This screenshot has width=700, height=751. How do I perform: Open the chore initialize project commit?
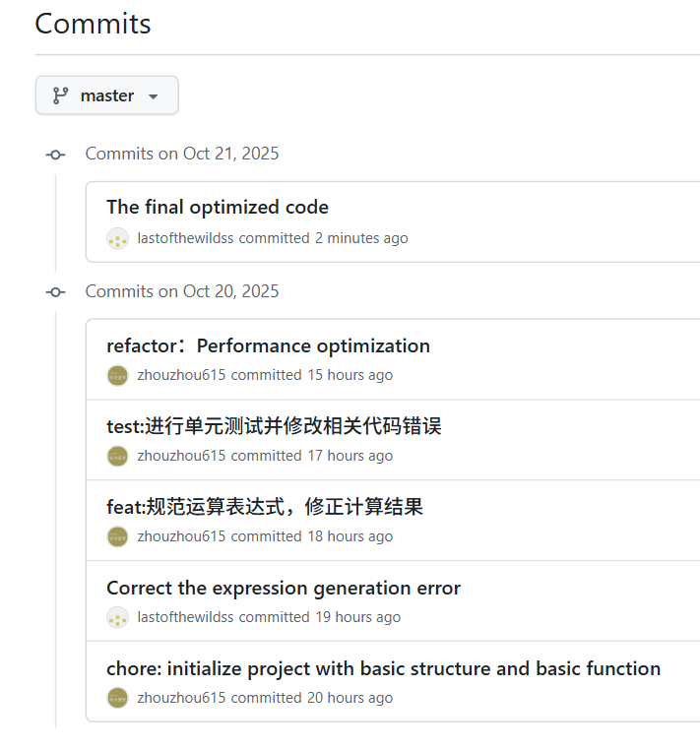coord(383,669)
